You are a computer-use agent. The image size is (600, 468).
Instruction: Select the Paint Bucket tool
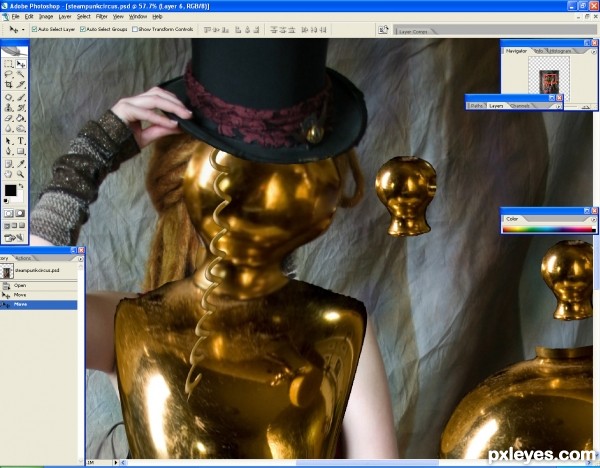[21, 118]
